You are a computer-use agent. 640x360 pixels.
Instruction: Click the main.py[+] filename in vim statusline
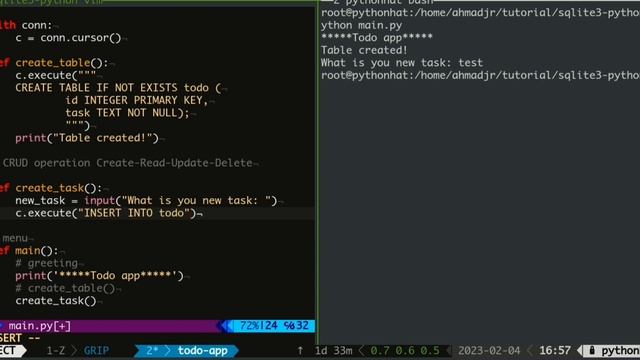tap(40, 326)
